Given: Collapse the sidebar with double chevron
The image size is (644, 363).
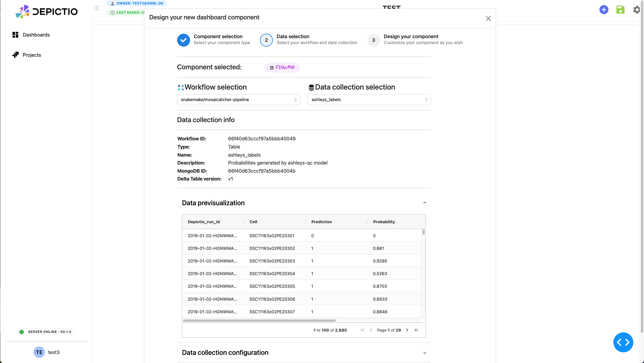Looking at the screenshot, I should (x=97, y=8).
